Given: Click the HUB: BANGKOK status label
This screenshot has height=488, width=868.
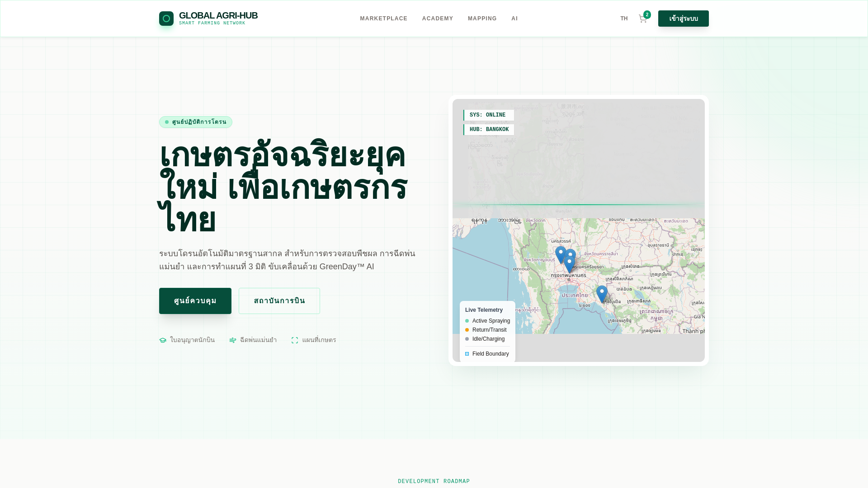Looking at the screenshot, I should (489, 130).
